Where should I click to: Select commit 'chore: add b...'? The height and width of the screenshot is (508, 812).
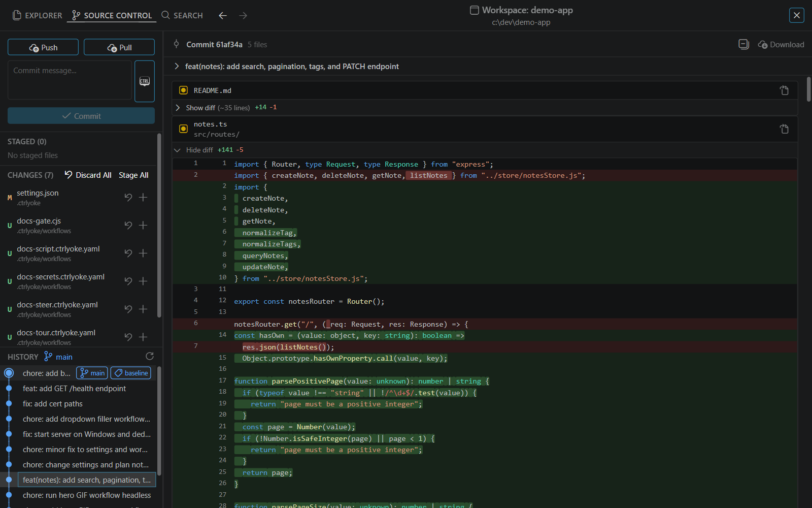pyautogui.click(x=47, y=373)
